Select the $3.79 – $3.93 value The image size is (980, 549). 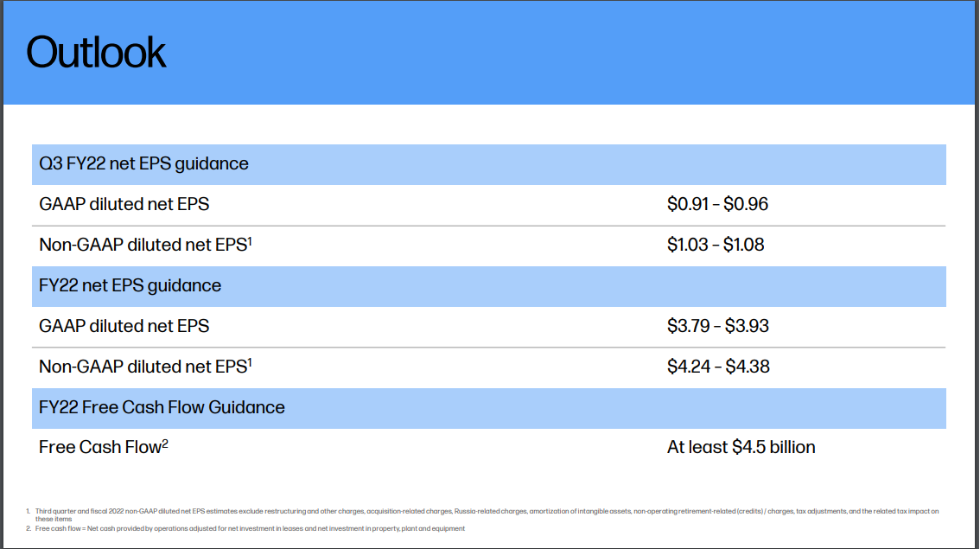[x=717, y=327]
